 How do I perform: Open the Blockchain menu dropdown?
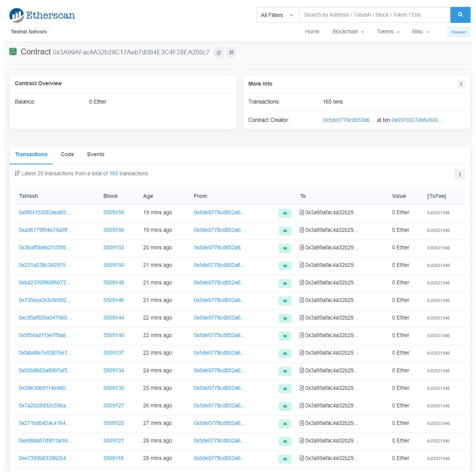(348, 32)
